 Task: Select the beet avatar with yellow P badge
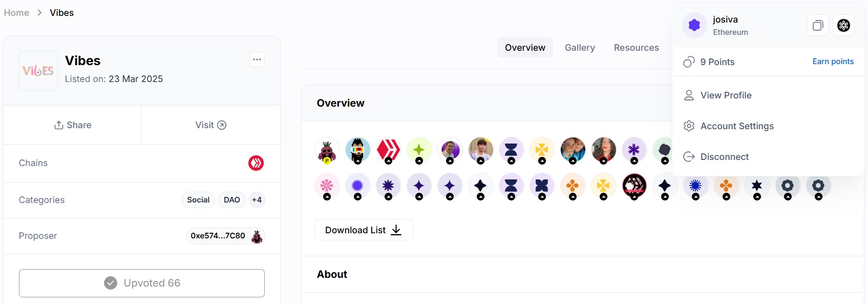tap(327, 150)
